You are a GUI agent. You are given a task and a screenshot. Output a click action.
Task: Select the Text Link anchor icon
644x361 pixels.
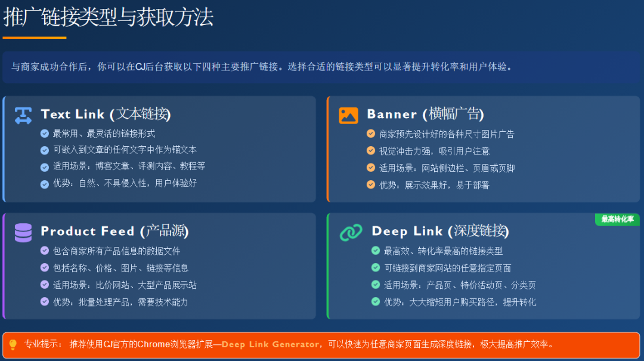point(23,115)
